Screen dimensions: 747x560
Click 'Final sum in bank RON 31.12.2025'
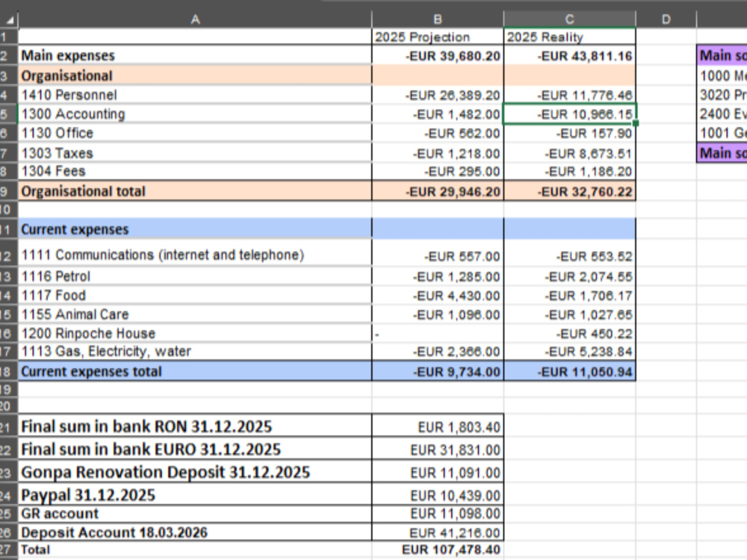coord(195,426)
